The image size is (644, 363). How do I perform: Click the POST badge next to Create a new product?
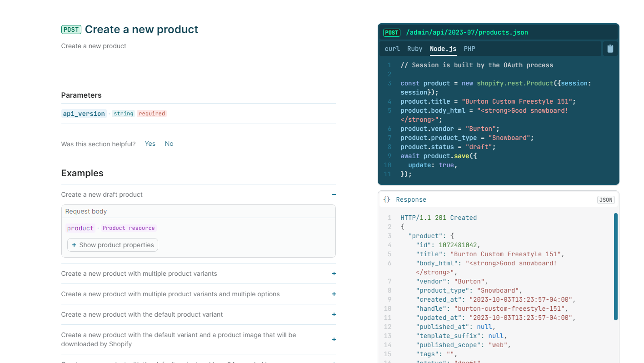click(x=71, y=30)
